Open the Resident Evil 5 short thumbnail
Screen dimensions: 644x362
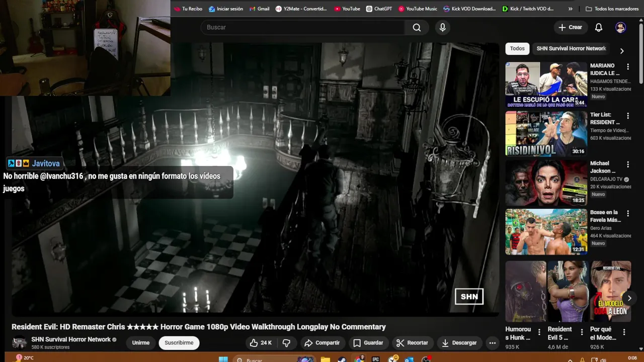click(568, 291)
